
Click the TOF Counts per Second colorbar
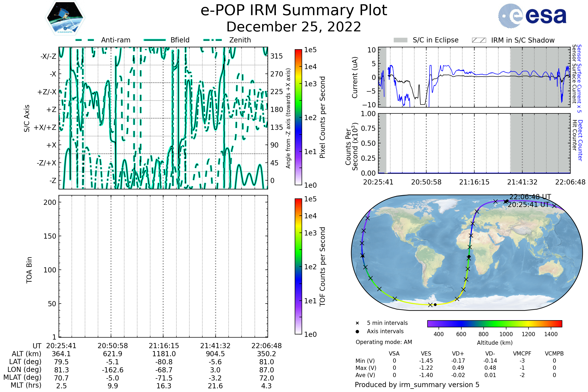click(298, 266)
